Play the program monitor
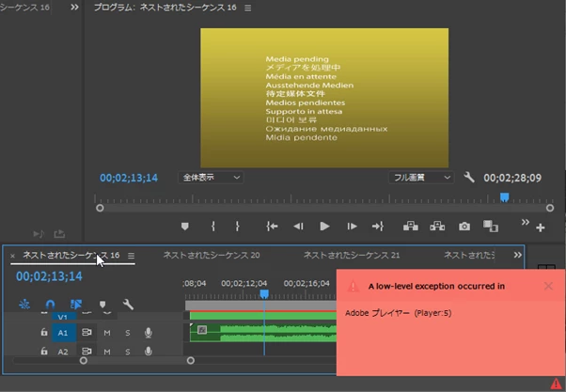Image resolution: width=566 pixels, height=392 pixels. (x=324, y=227)
